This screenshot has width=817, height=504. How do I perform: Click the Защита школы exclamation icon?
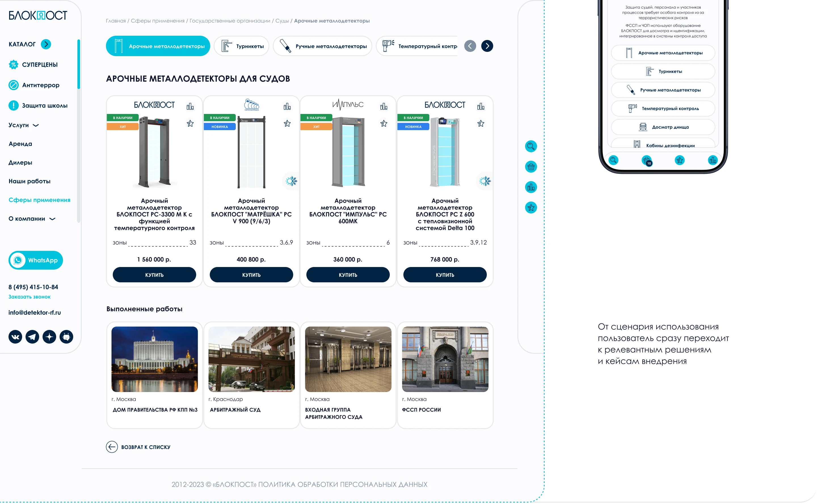[13, 105]
